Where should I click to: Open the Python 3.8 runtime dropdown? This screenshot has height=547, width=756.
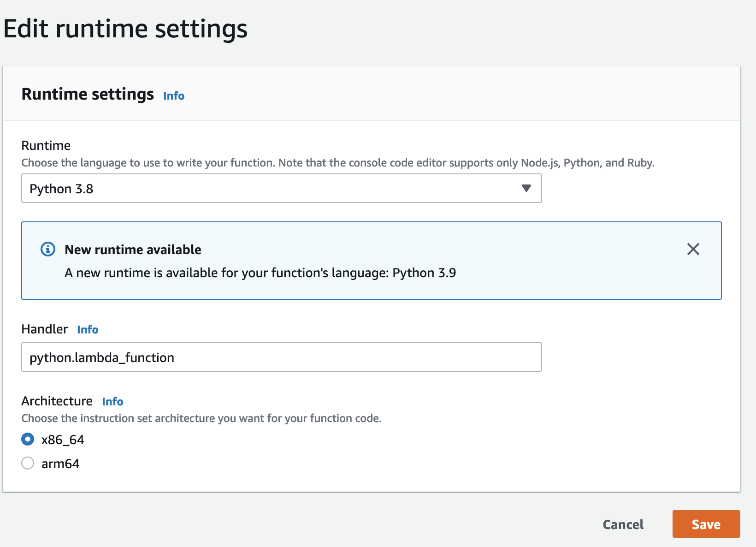point(281,188)
